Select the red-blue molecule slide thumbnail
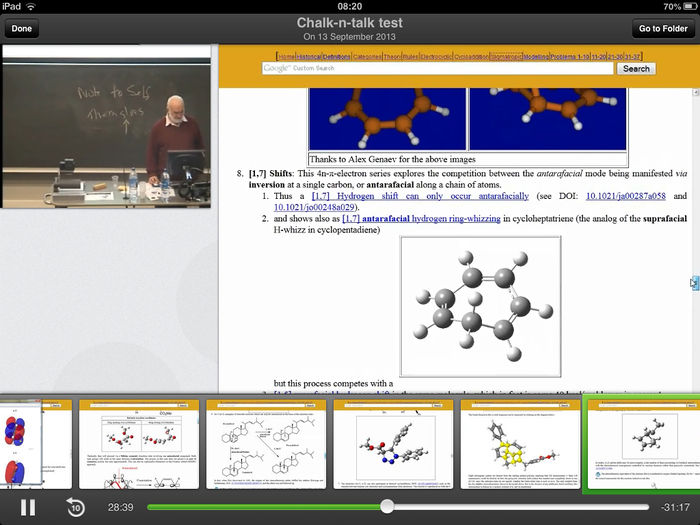 pos(393,444)
